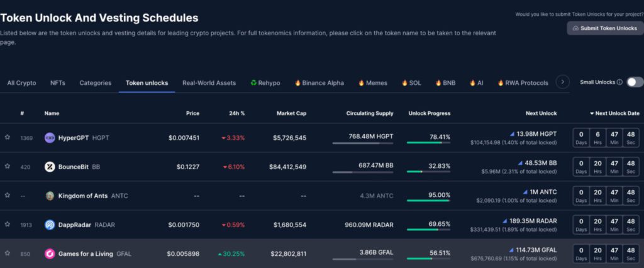Click the HyperGPT token logo icon
Image resolution: width=644 pixels, height=268 pixels.
pos(50,137)
